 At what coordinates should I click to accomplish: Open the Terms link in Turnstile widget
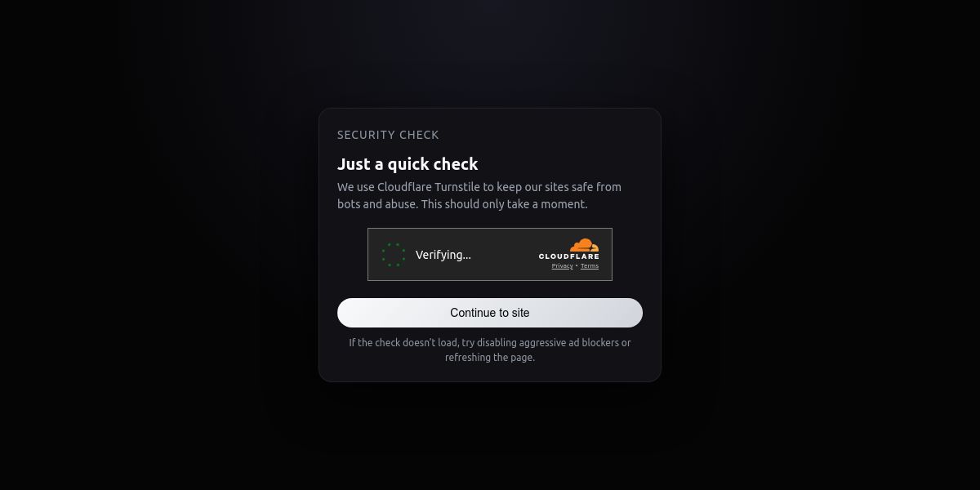click(x=590, y=266)
